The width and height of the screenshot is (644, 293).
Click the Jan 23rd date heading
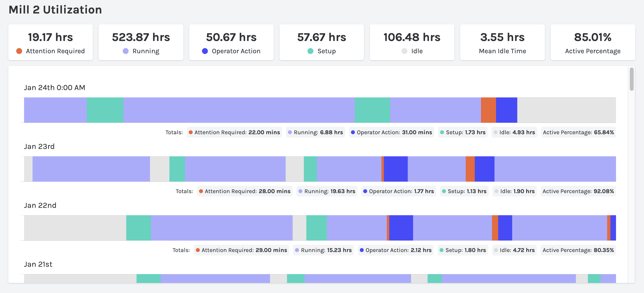39,146
